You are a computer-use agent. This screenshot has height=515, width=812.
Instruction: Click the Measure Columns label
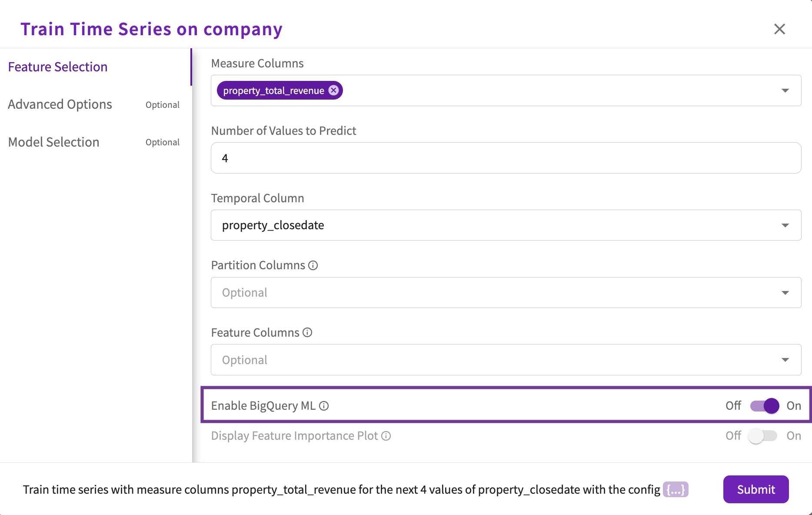tap(257, 64)
